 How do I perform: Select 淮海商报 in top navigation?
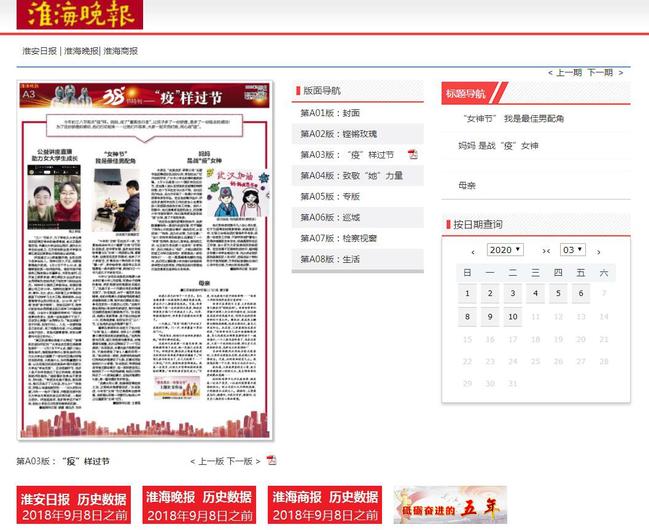120,50
